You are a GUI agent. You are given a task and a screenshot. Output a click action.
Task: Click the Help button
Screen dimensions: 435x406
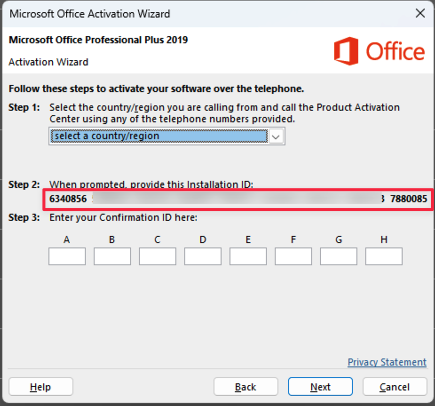[41, 387]
